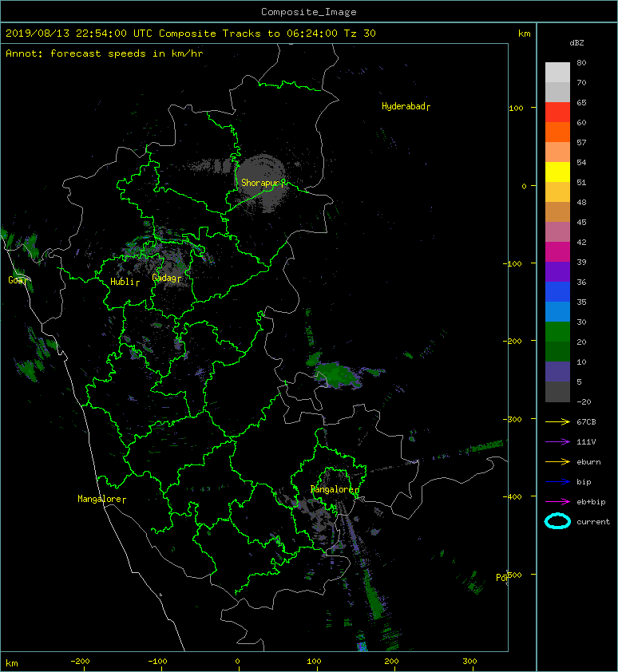Click the 'Annot: forecast speeds in km/hr' text
This screenshot has width=618, height=672.
click(x=105, y=53)
